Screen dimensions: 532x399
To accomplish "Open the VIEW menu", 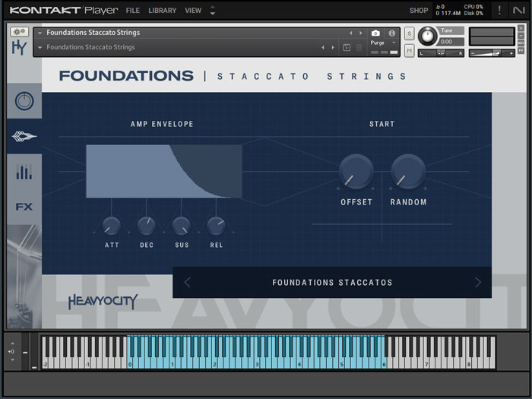I will [193, 11].
